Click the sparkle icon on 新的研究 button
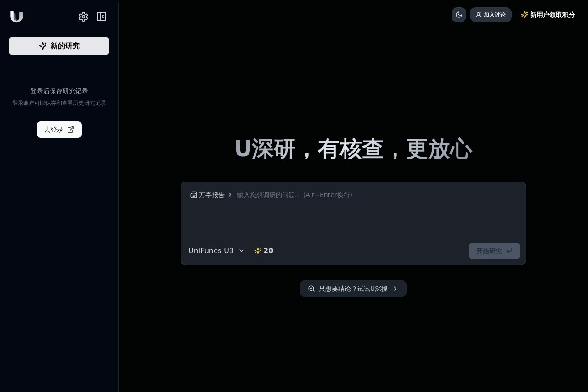Image resolution: width=588 pixels, height=392 pixels. pyautogui.click(x=43, y=46)
